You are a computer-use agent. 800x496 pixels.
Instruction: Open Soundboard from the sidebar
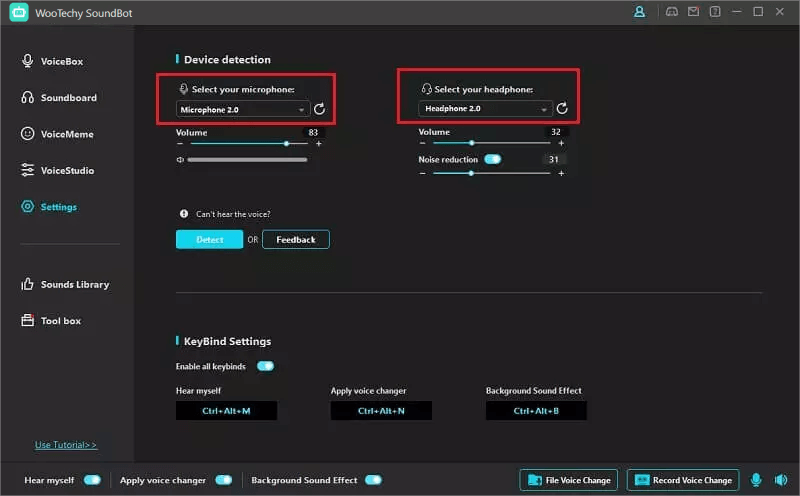click(x=68, y=98)
